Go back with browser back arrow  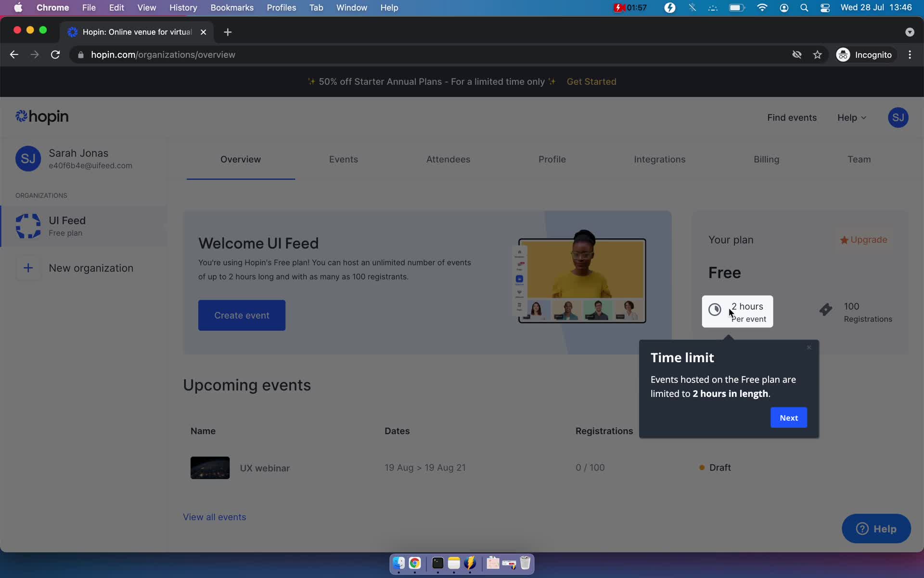[14, 55]
